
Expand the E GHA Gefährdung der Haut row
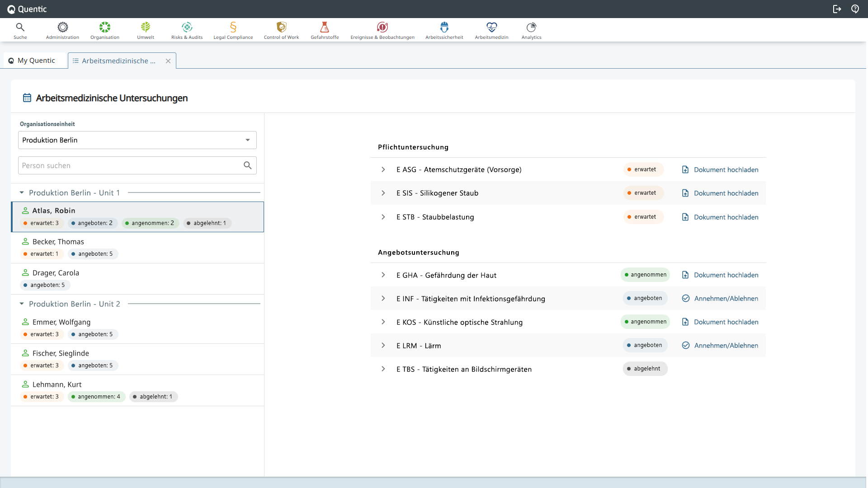point(383,275)
